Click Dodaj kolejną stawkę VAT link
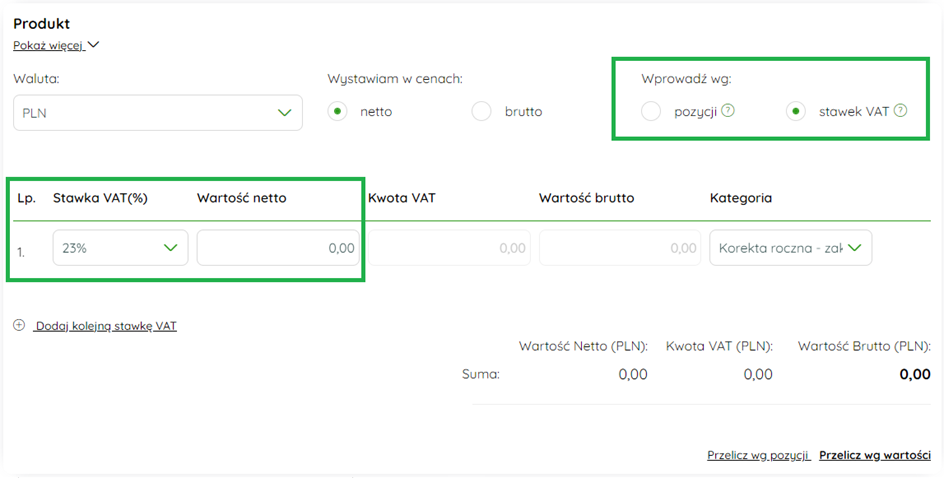The width and height of the screenshot is (944, 478). pos(105,326)
